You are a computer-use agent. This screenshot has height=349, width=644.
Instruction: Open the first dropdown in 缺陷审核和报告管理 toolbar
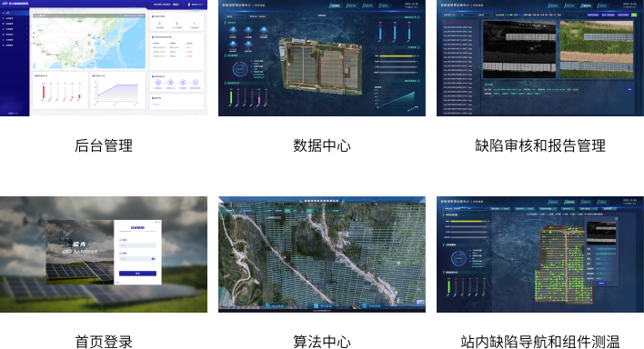coord(449,15)
